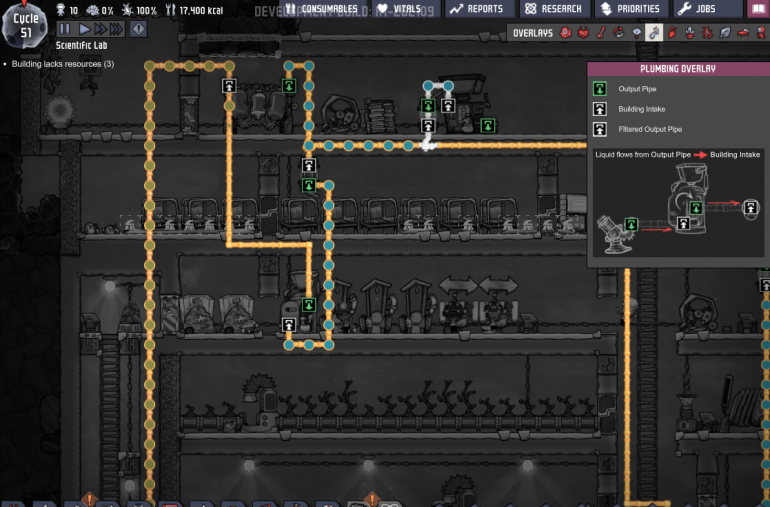This screenshot has height=507, width=770.
Task: Select the Power overlay icon
Action: point(583,33)
